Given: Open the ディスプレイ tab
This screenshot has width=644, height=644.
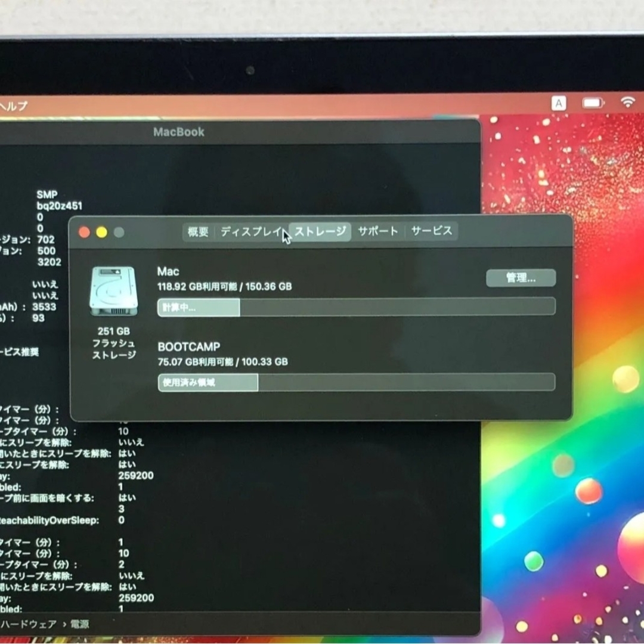Looking at the screenshot, I should [x=252, y=231].
